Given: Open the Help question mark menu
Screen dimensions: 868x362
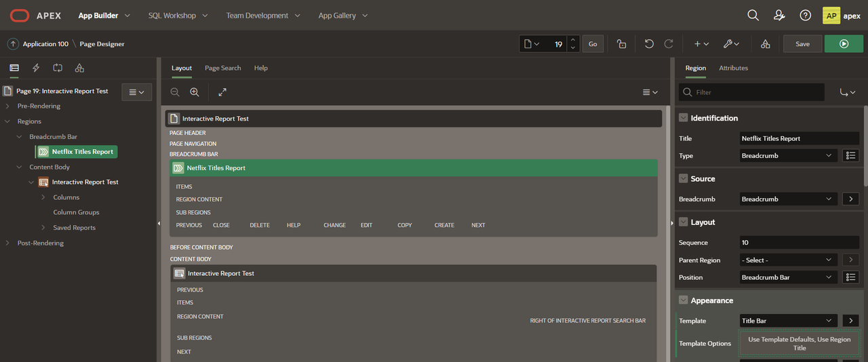Looking at the screenshot, I should [805, 15].
